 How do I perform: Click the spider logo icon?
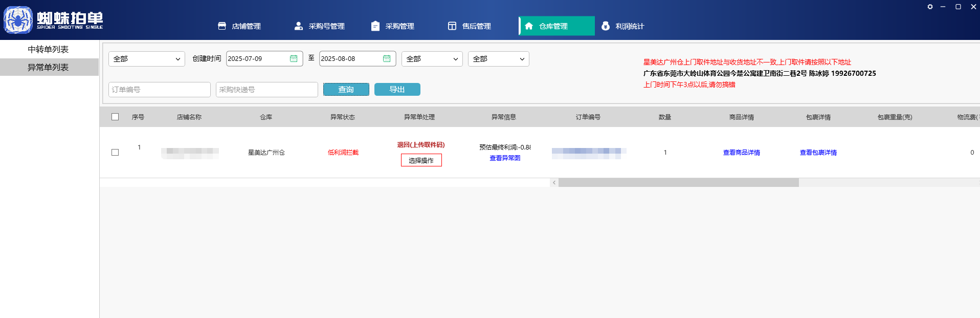click(18, 20)
